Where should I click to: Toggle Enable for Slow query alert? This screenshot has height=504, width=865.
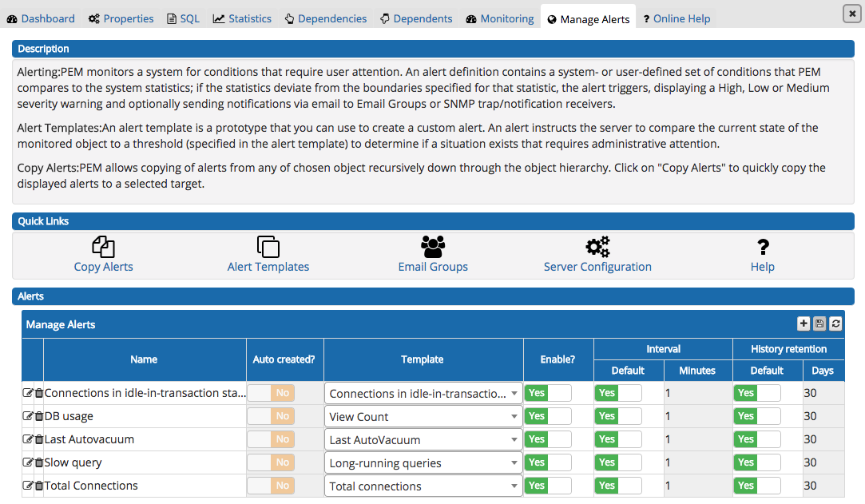(548, 462)
